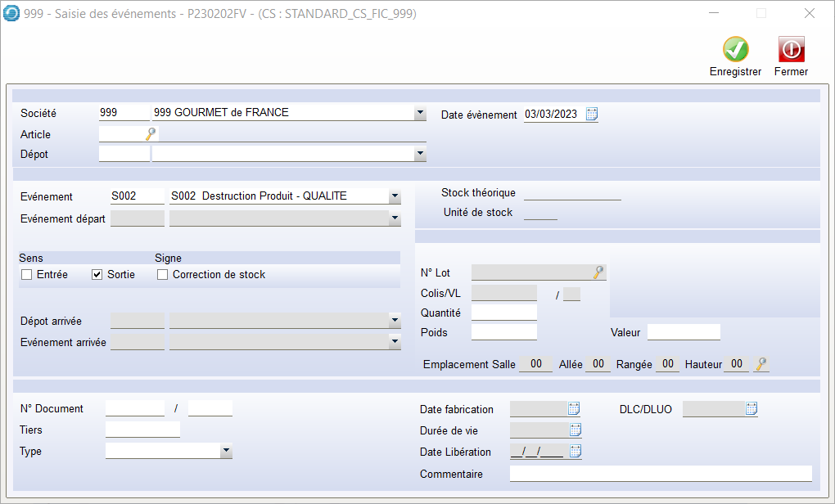Open the Evénement dropdown arrow

click(x=395, y=196)
